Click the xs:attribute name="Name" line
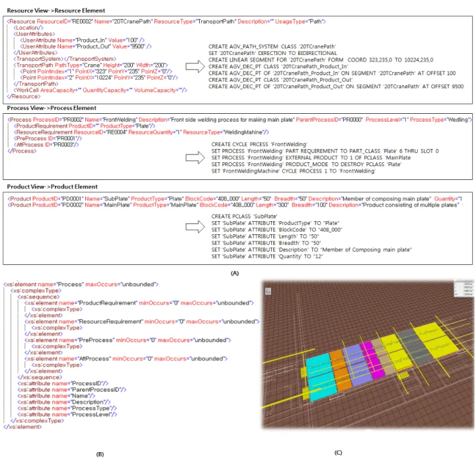Viewport: 476px width, 458px height. (x=56, y=396)
